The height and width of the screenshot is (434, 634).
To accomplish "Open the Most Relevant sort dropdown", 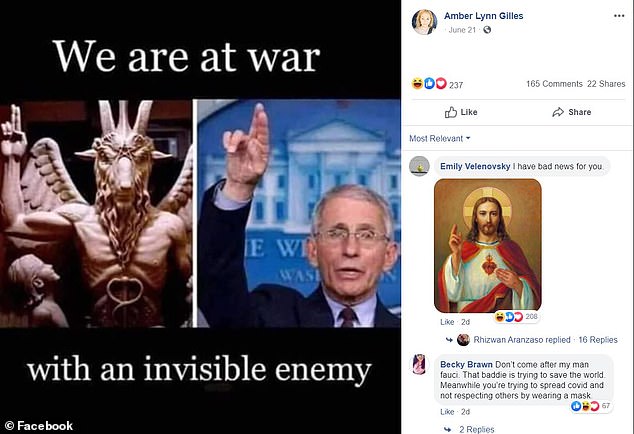I will [x=440, y=138].
